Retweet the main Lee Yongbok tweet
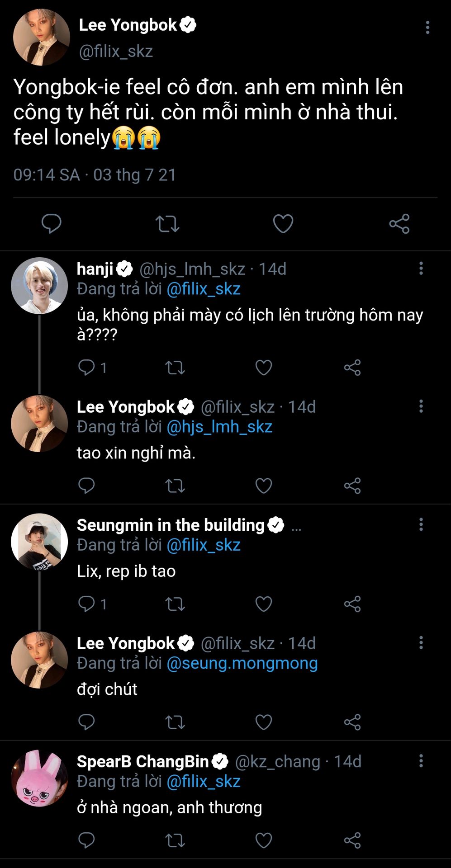Viewport: 451px width, 868px height. pyautogui.click(x=167, y=224)
